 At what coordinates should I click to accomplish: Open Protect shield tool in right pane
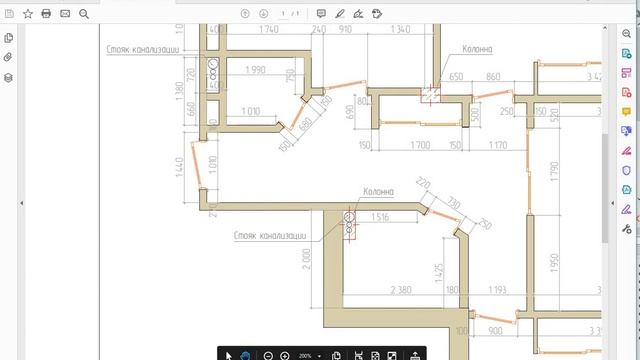pos(627,170)
